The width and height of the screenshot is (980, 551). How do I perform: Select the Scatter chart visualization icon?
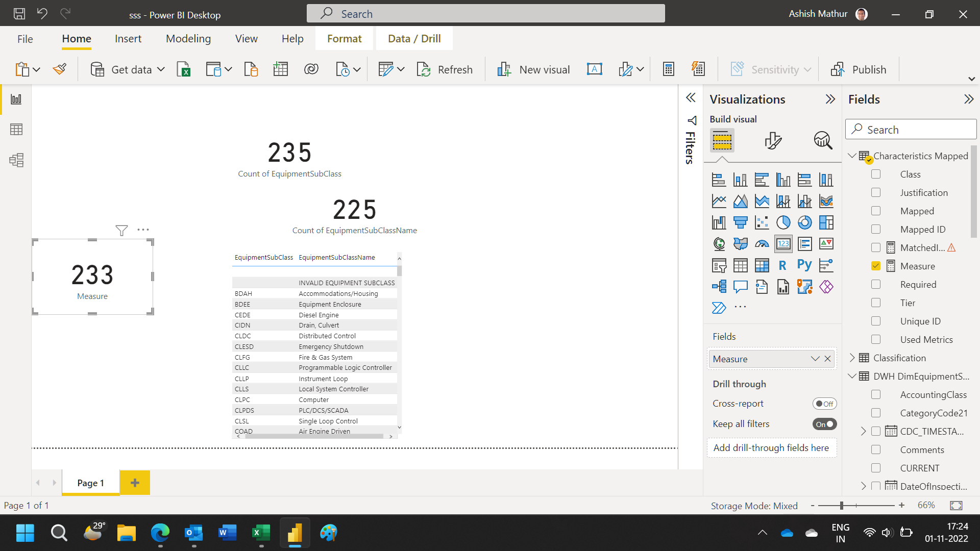coord(762,222)
